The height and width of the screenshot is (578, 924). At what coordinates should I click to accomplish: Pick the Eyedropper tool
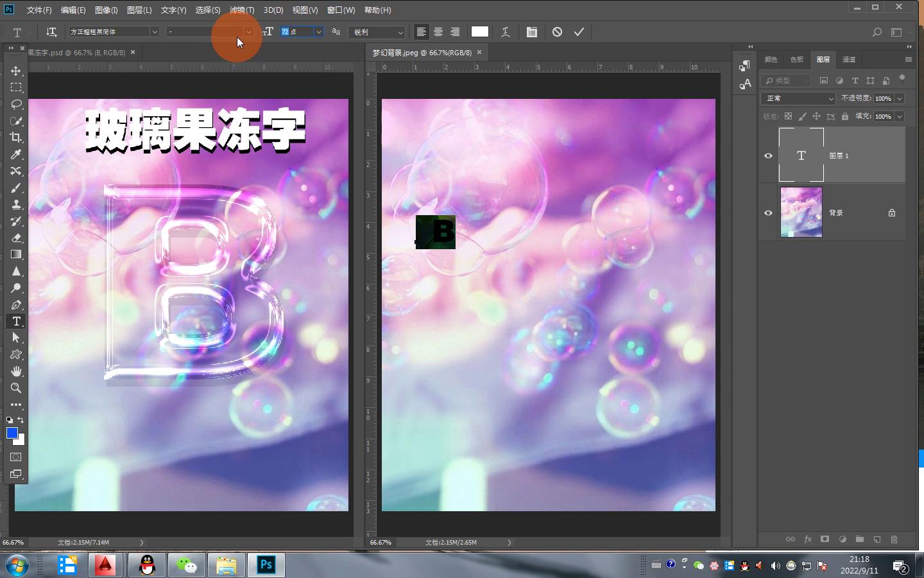16,154
